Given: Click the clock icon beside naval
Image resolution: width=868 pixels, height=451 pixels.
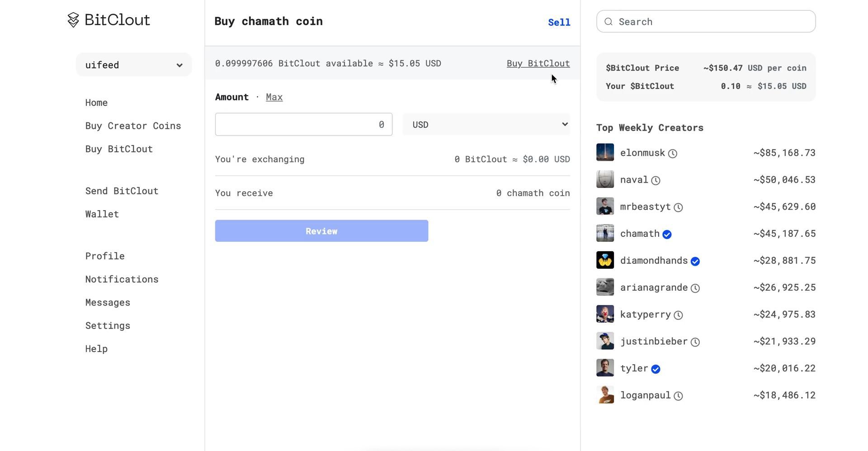Looking at the screenshot, I should coord(656,181).
